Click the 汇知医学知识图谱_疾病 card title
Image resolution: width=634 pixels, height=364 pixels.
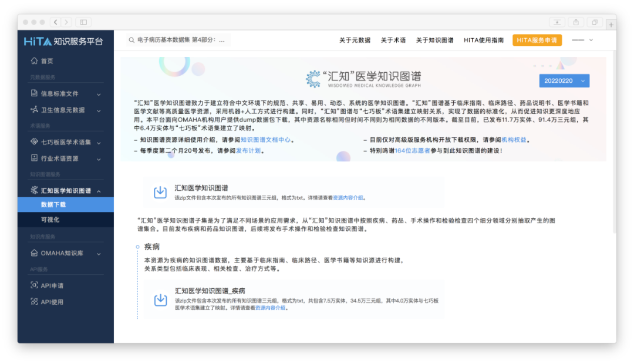(x=210, y=291)
